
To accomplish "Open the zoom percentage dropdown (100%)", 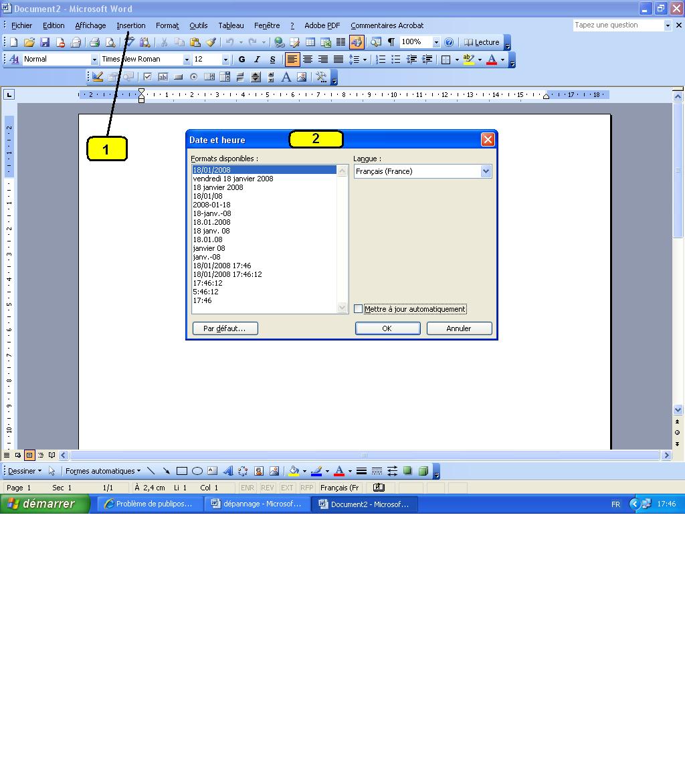I will pos(436,42).
